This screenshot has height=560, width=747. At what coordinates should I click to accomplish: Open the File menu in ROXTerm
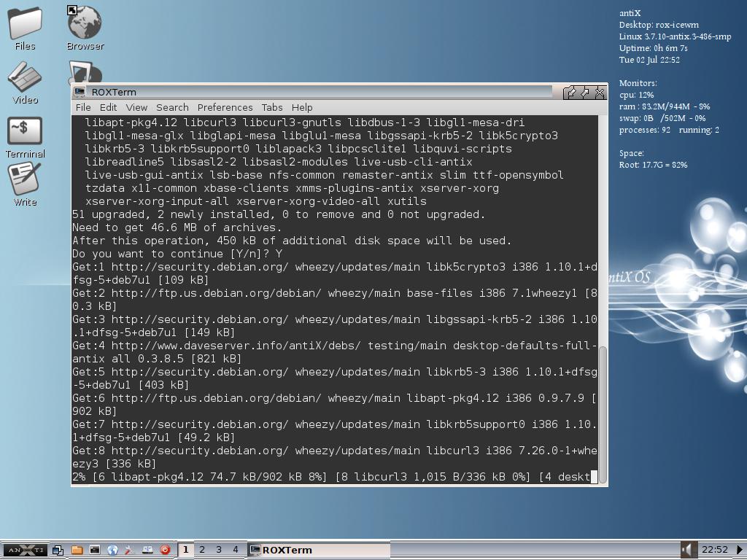coord(83,108)
